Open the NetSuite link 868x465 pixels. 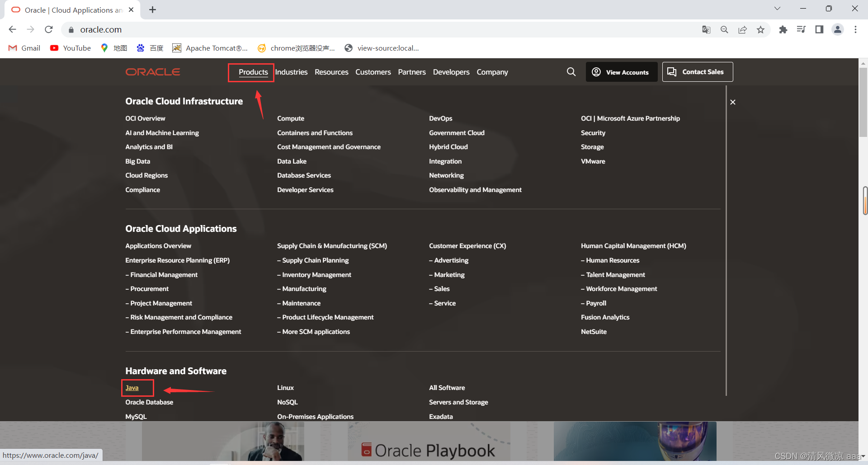(594, 332)
